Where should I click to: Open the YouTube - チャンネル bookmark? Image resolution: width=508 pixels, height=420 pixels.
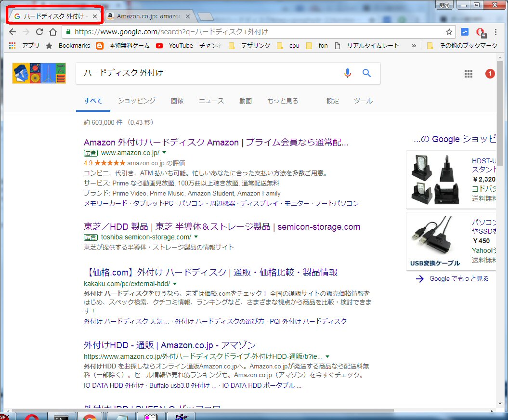[x=189, y=45]
